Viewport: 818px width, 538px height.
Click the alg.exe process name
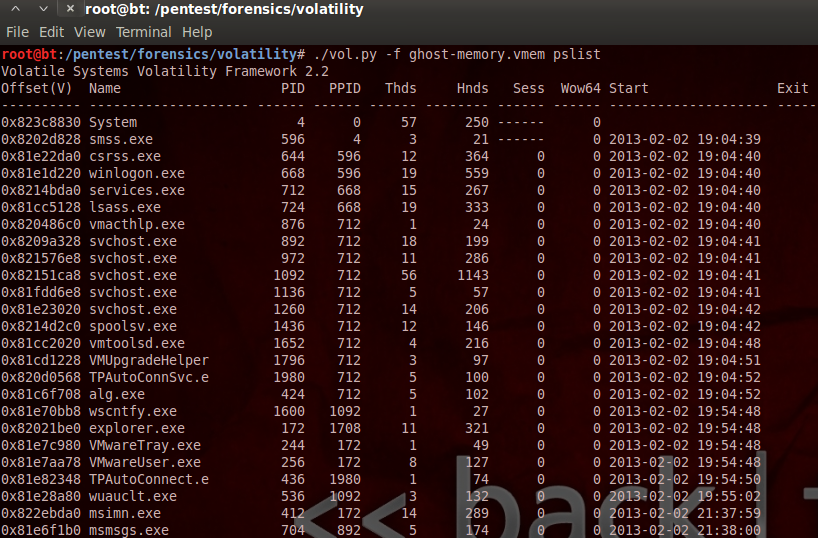[117, 394]
